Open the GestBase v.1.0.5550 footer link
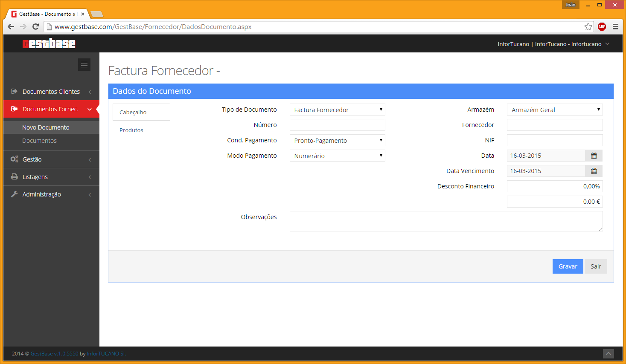 (x=55, y=353)
